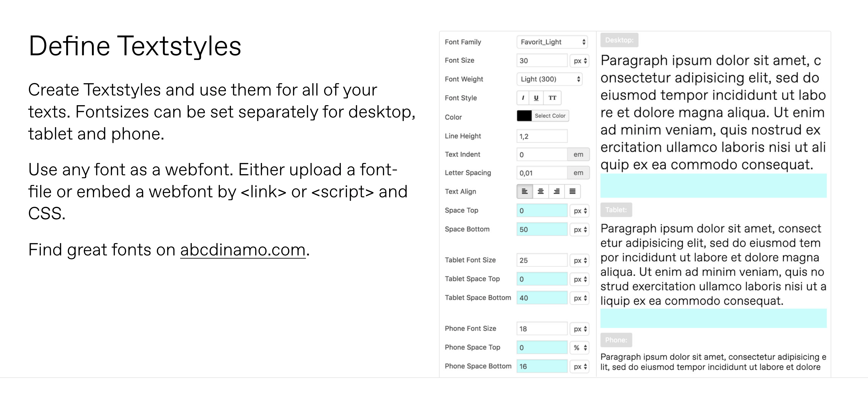Viewport: 868px width, 399px height.
Task: Open the abcdinamo.com link
Action: [243, 250]
